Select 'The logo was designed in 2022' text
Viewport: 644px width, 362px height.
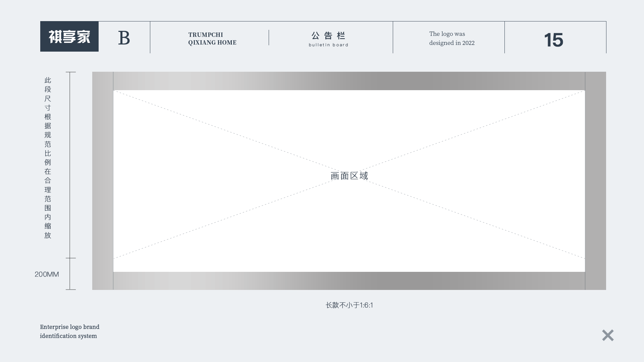[452, 38]
